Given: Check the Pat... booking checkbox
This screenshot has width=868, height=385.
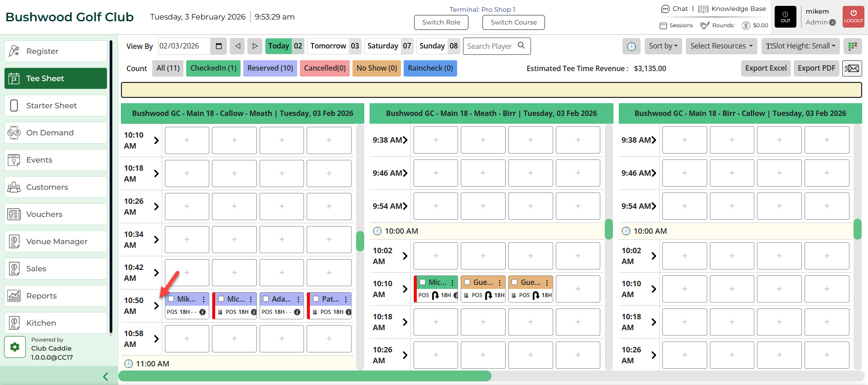Looking at the screenshot, I should point(316,299).
